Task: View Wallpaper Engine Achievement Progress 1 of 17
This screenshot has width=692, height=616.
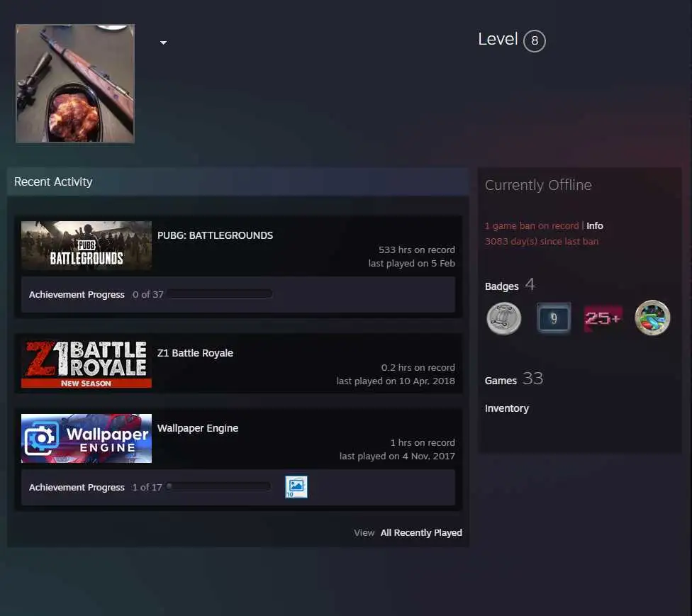Action: point(95,487)
